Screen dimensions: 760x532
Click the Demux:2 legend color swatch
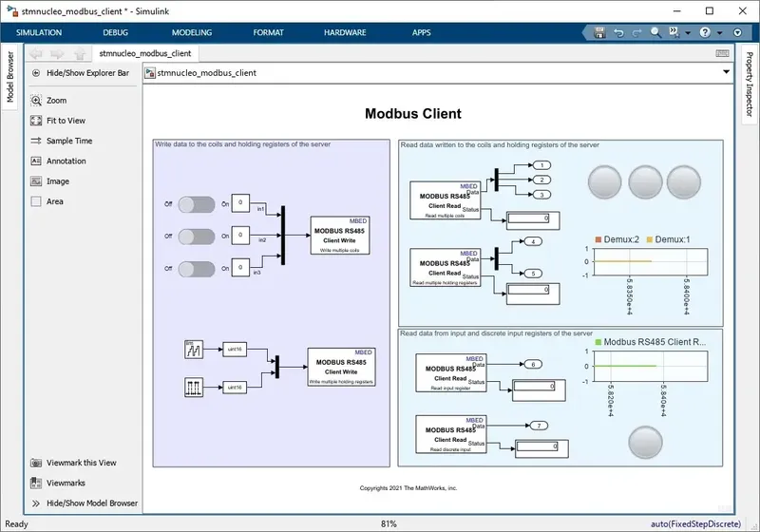tap(598, 239)
